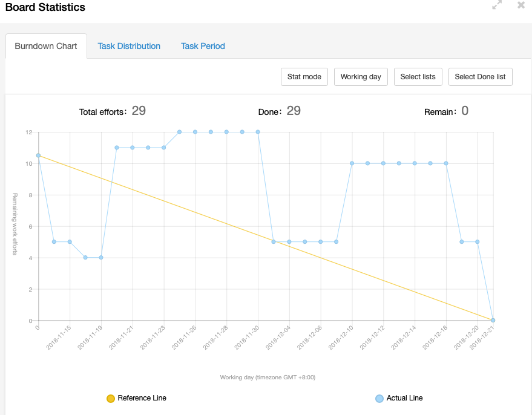Screen dimensions: 532x415
Task: Open the Select Done list dropdown
Action: point(480,77)
